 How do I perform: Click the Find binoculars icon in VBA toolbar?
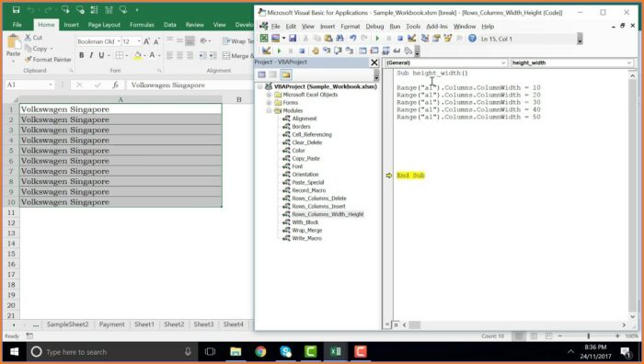(339, 39)
